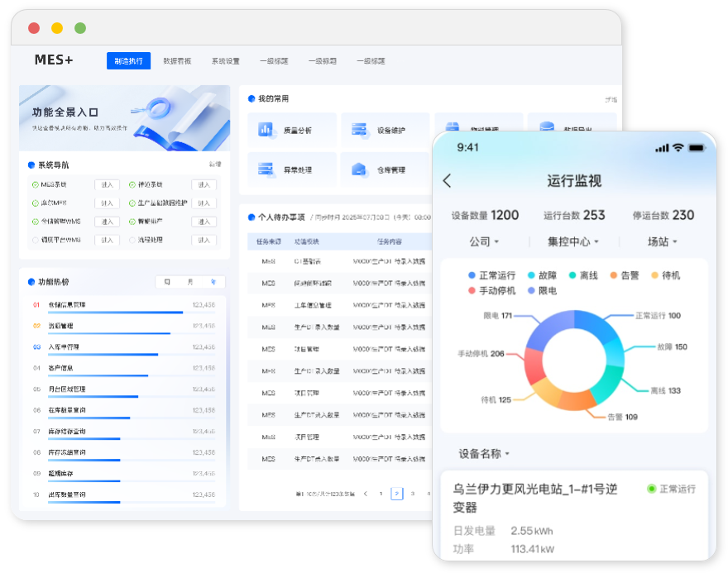Go to page 2 in the task list pagination

[x=397, y=494]
